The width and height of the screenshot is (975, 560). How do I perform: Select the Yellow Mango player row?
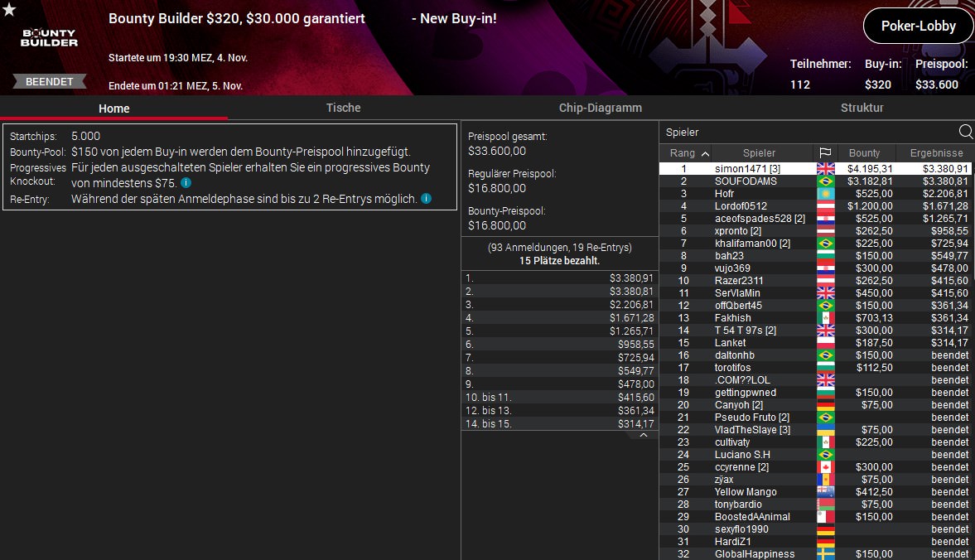click(x=816, y=491)
